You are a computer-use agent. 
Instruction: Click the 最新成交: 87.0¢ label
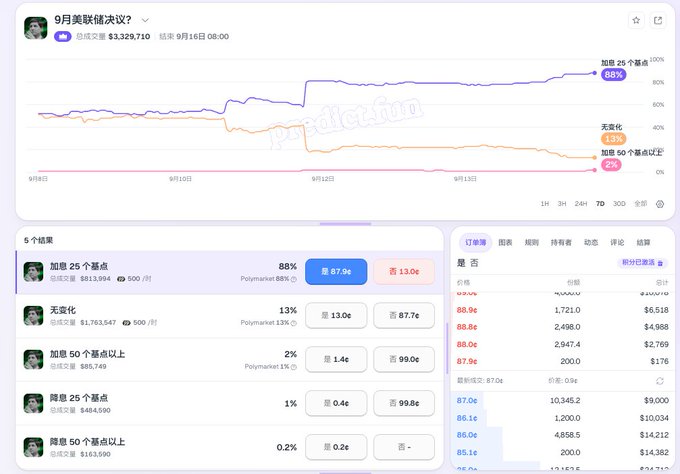tap(480, 381)
